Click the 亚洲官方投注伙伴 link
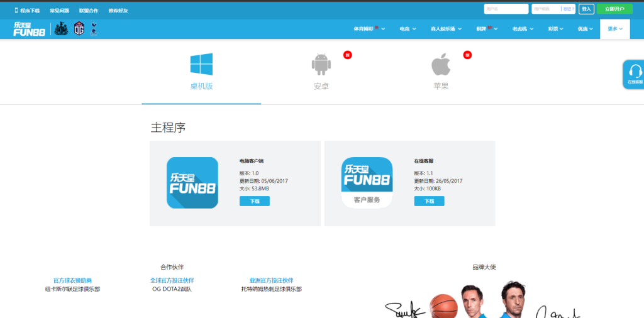This screenshot has height=318, width=644. (272, 281)
